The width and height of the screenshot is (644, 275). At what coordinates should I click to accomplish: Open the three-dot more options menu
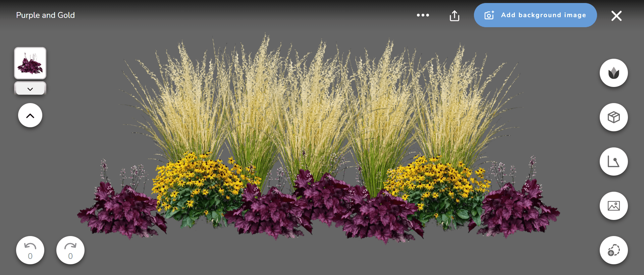423,15
